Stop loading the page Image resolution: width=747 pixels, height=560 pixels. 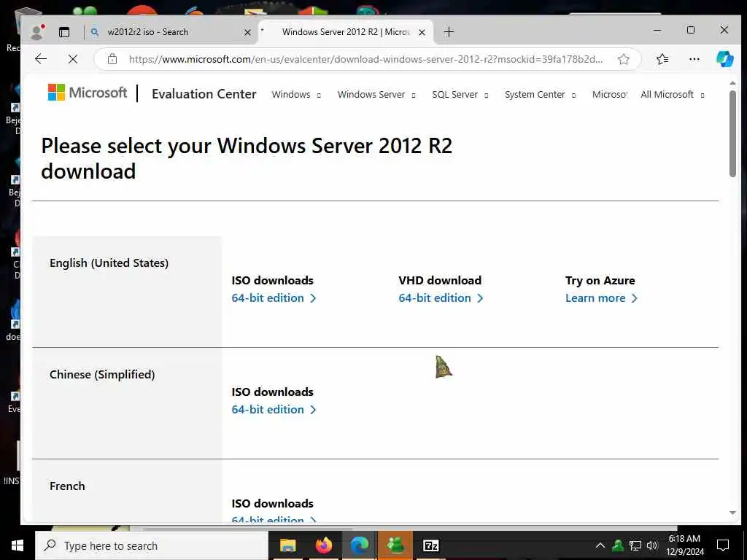(73, 59)
